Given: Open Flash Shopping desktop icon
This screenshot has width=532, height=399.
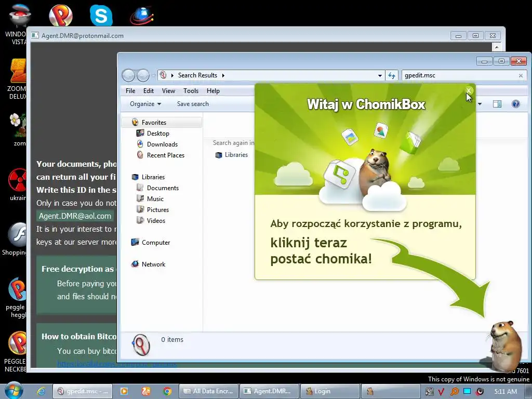Looking at the screenshot, I should pos(14,239).
